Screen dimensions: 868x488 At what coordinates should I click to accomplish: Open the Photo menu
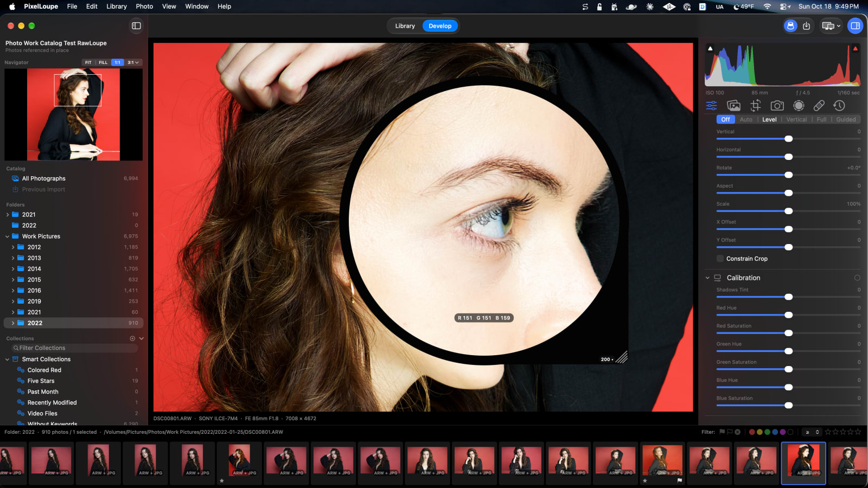pos(144,7)
